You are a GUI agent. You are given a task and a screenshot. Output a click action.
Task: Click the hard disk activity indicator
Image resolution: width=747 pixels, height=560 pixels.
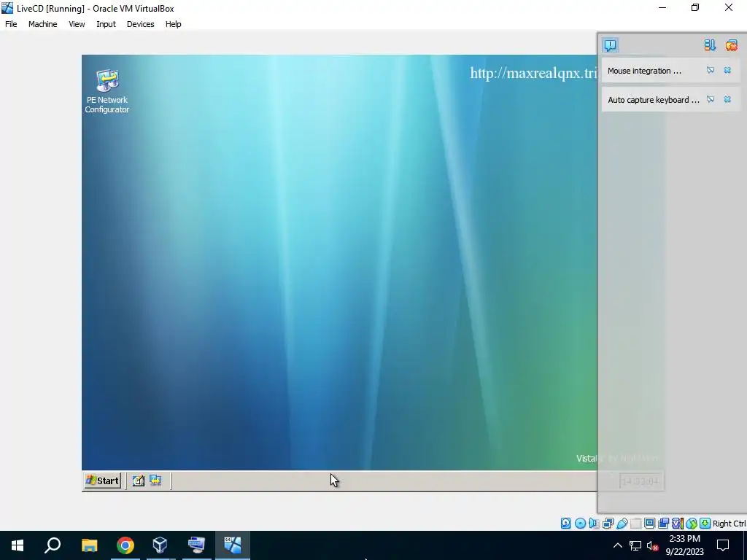tap(565, 524)
